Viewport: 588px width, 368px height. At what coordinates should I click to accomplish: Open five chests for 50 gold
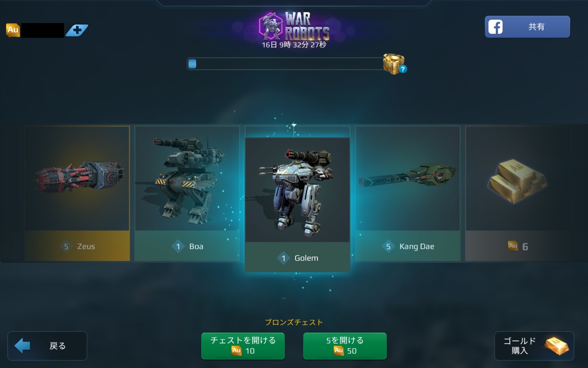click(x=345, y=346)
